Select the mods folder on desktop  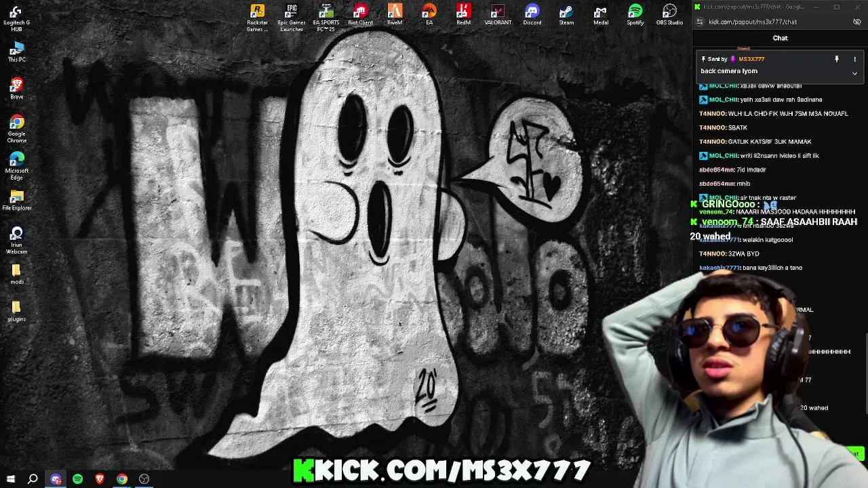pos(17,274)
